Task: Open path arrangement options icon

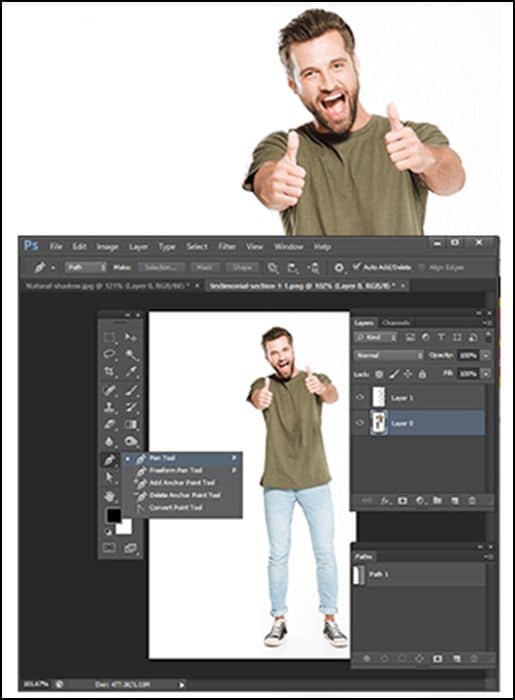Action: point(314,267)
